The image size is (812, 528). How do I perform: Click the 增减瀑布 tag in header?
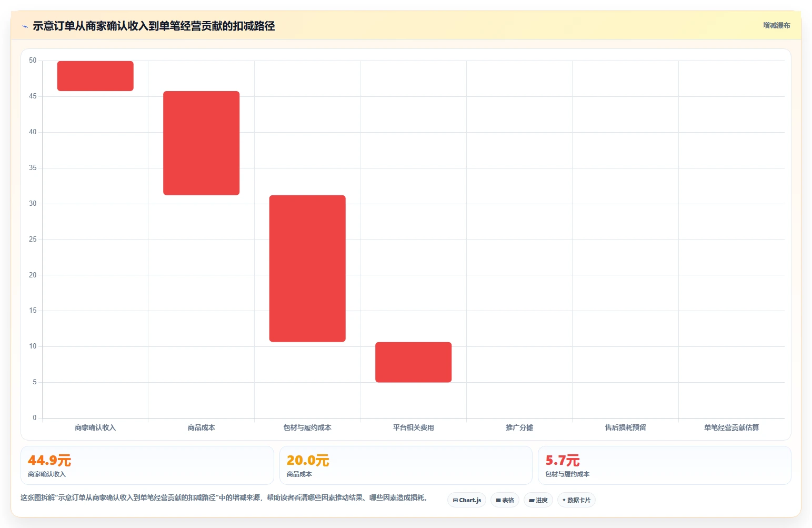(776, 25)
